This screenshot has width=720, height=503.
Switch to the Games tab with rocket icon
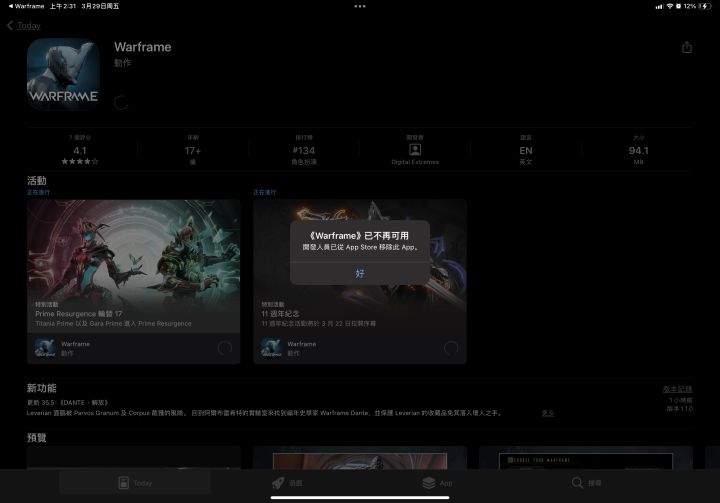[287, 483]
